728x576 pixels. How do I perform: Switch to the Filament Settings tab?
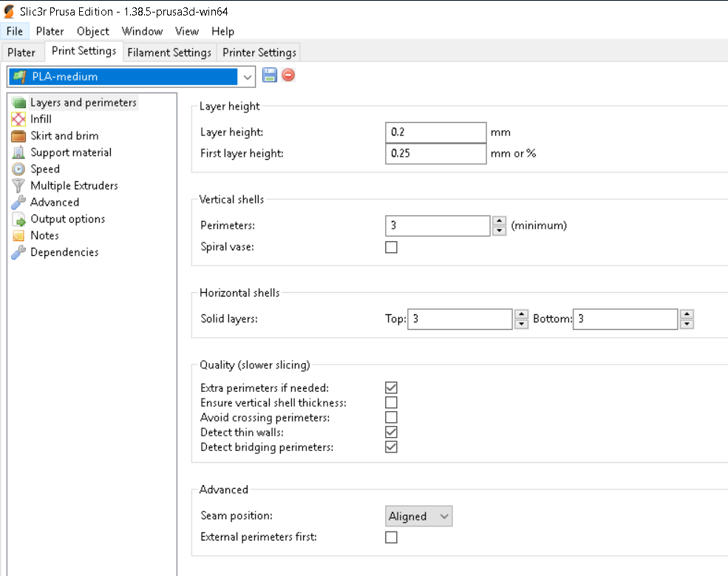point(169,52)
